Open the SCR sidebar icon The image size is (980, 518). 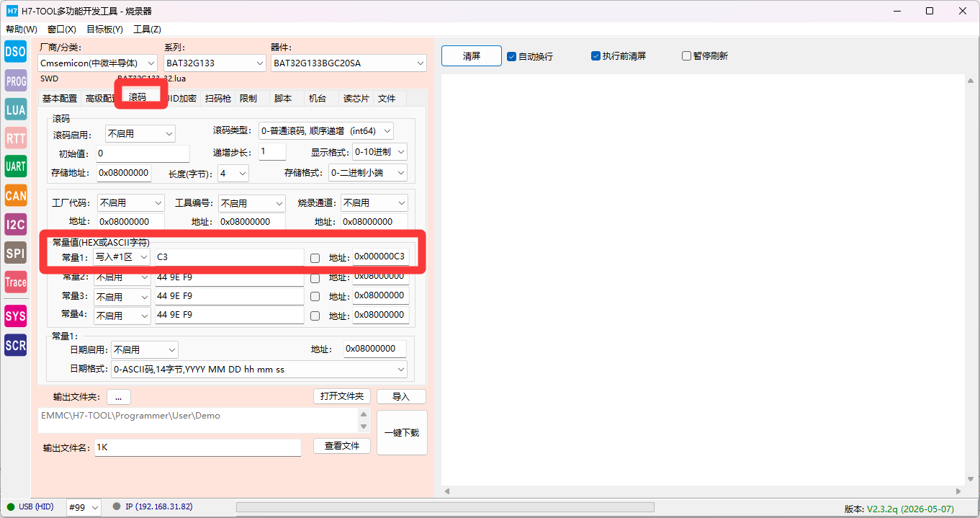(x=16, y=346)
